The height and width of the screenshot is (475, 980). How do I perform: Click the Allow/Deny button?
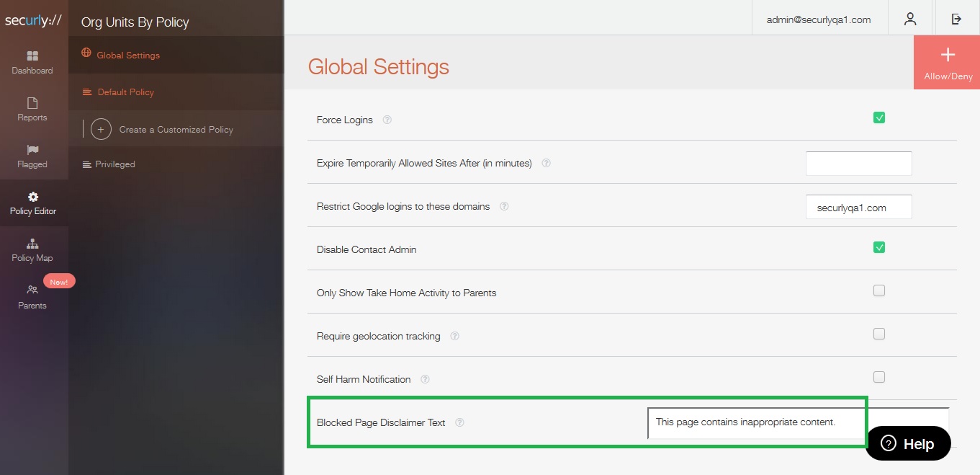tap(947, 63)
